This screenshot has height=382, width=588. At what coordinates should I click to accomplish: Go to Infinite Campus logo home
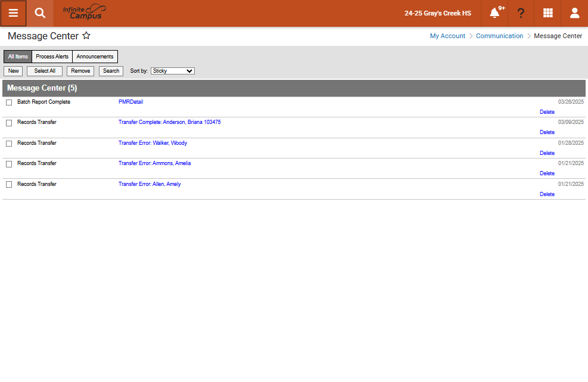[85, 12]
